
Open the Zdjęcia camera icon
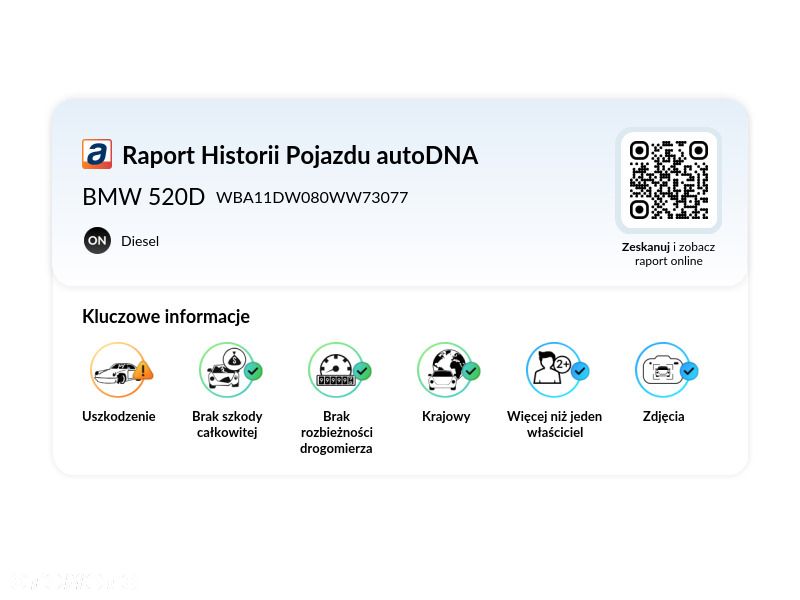666,370
